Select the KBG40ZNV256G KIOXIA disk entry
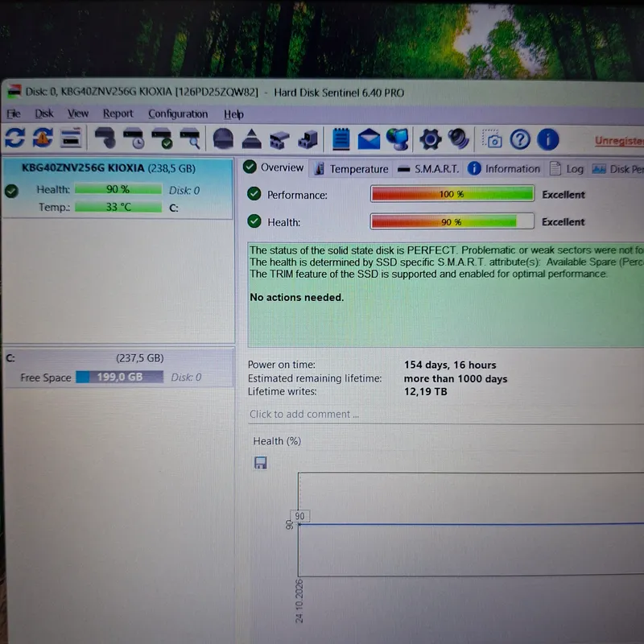 coord(118,188)
